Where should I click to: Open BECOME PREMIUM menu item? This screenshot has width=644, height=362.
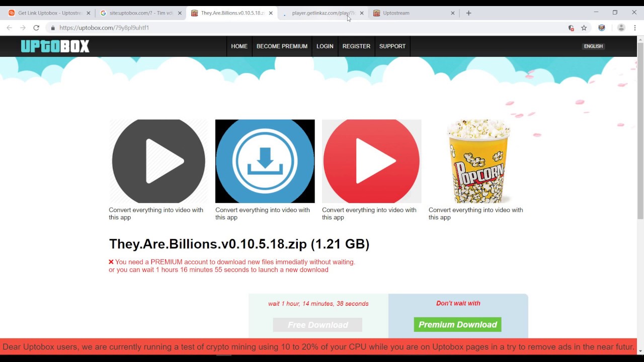[282, 46]
